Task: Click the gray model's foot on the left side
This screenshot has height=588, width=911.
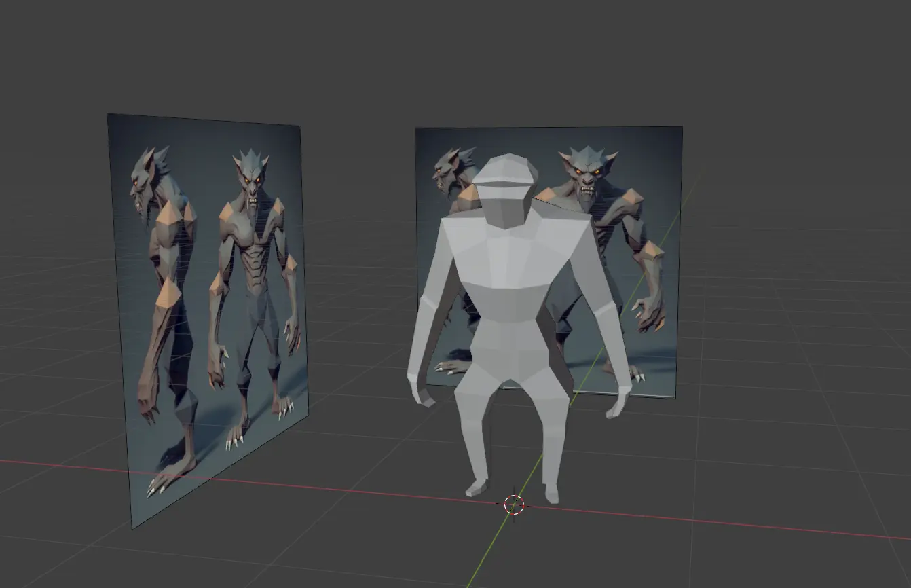Action: (476, 488)
